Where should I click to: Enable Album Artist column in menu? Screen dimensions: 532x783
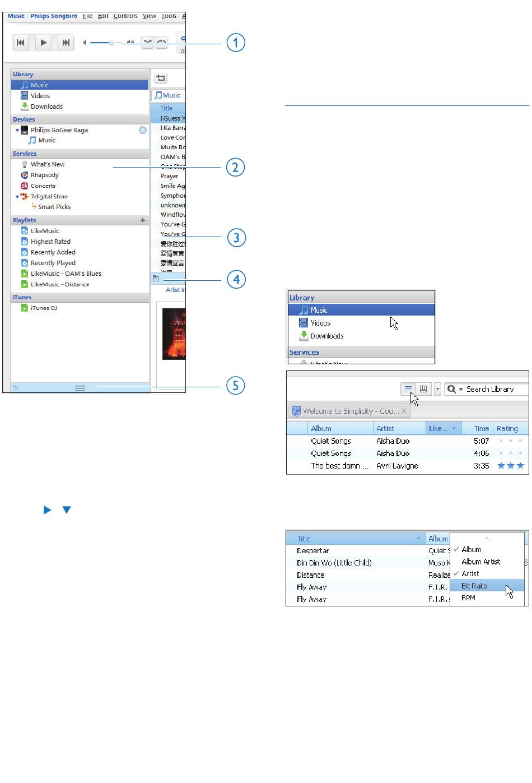click(487, 562)
